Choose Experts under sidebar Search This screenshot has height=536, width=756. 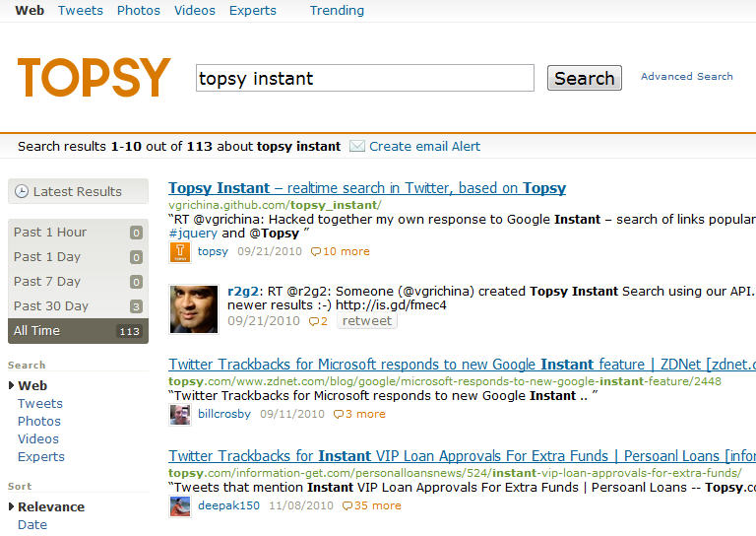pos(41,457)
